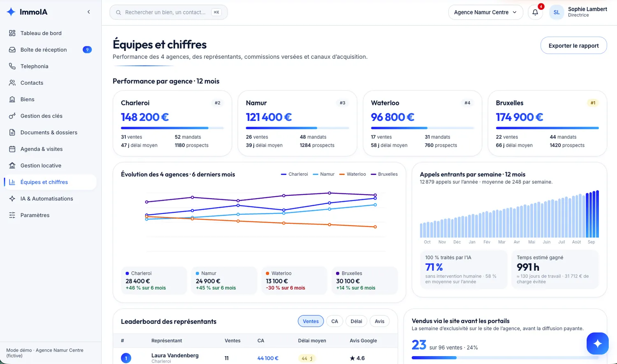Viewport: 617px width, 364px height.
Task: Click the 44 100 € CA value
Action: 268,358
